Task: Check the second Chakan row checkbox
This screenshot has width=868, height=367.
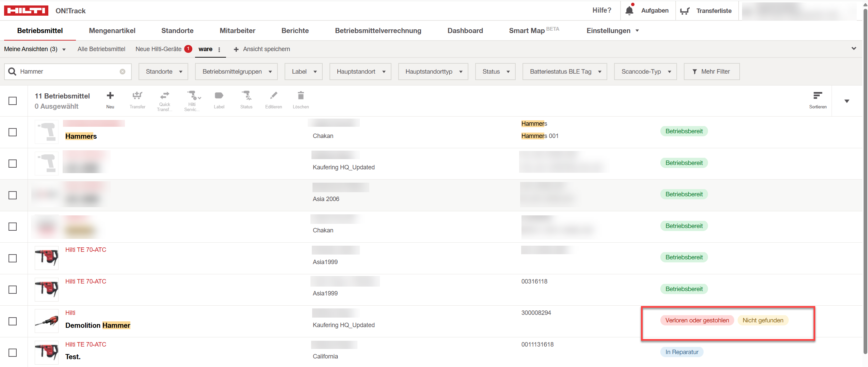Action: [13, 227]
